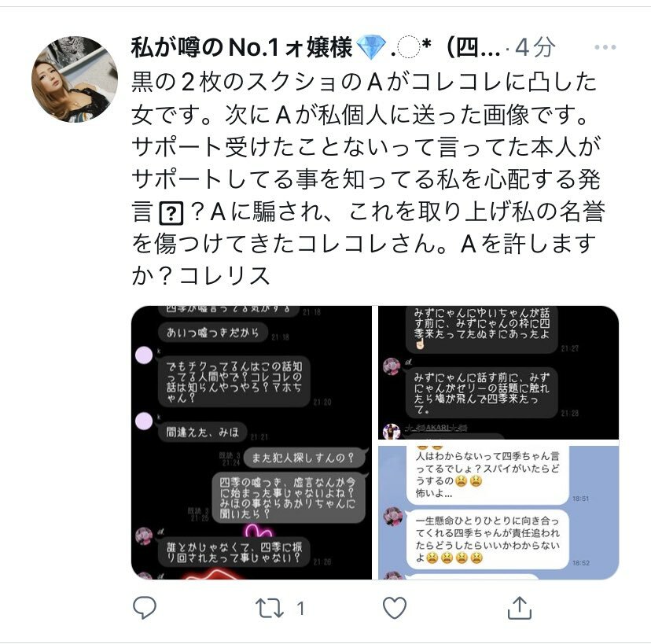Open the profile via display name 私が噂のNo.1ォ嬢様
The width and height of the screenshot is (651, 644).
pos(241,47)
